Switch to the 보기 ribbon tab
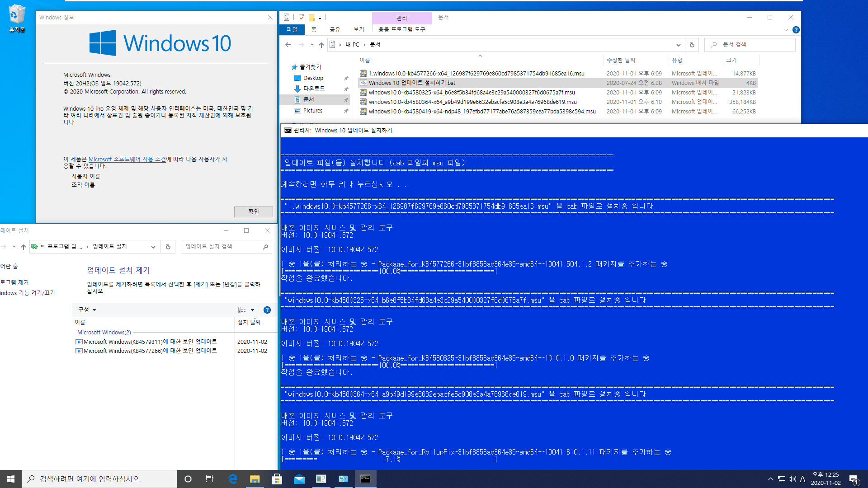The width and height of the screenshot is (868, 488). (359, 29)
